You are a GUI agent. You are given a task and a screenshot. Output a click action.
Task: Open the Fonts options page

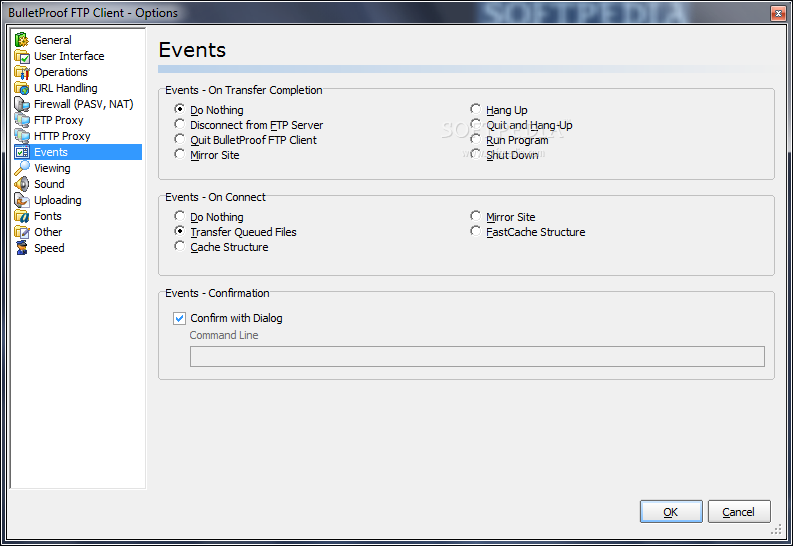click(x=48, y=216)
